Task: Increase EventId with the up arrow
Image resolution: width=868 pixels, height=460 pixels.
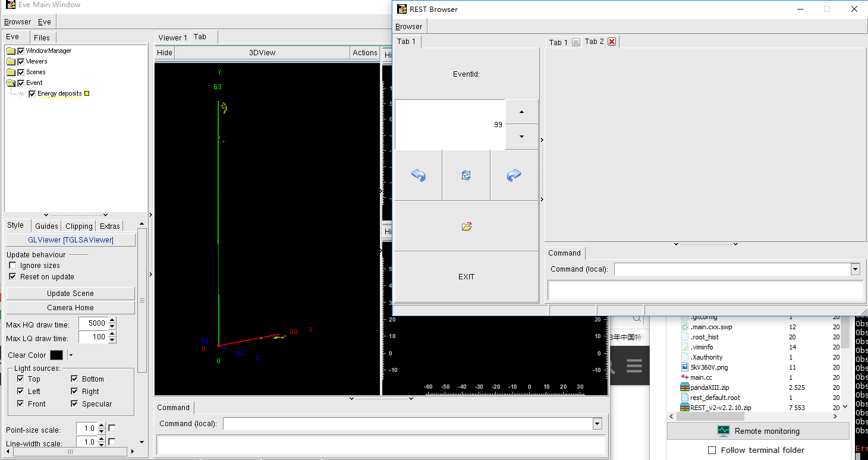Action: (x=522, y=112)
